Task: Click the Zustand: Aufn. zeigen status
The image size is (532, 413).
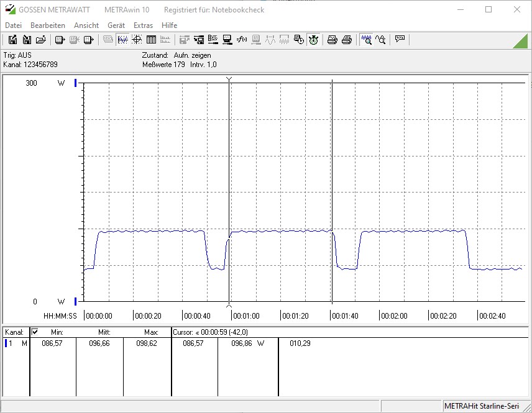Action: (177, 55)
